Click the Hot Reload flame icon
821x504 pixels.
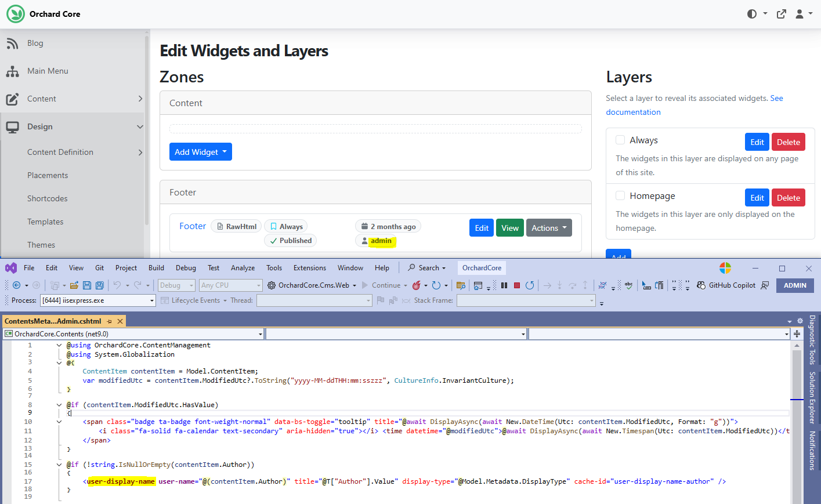(417, 285)
